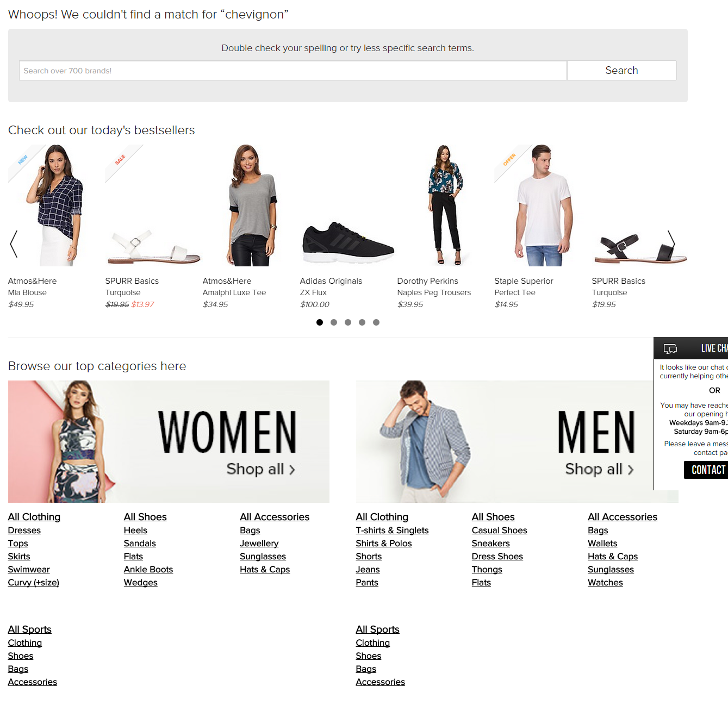Open the Sneakers category

491,544
